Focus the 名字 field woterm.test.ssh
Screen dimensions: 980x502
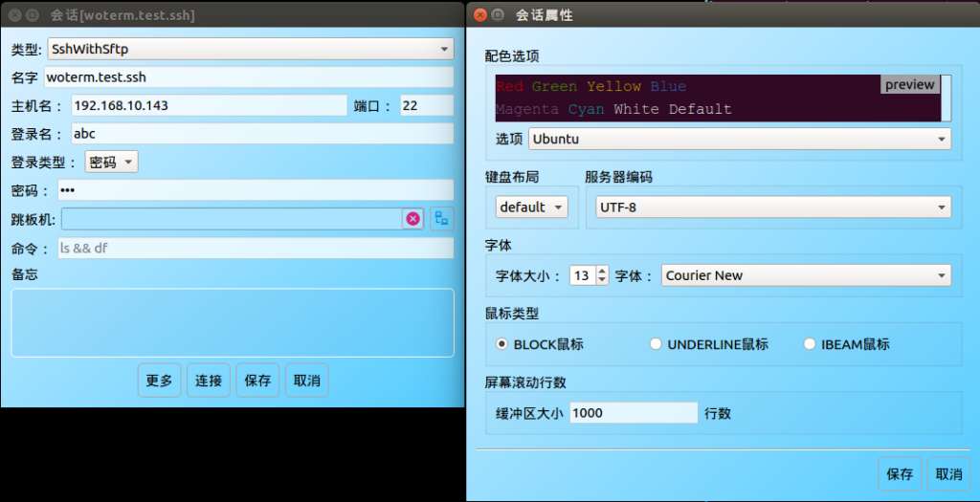click(249, 76)
